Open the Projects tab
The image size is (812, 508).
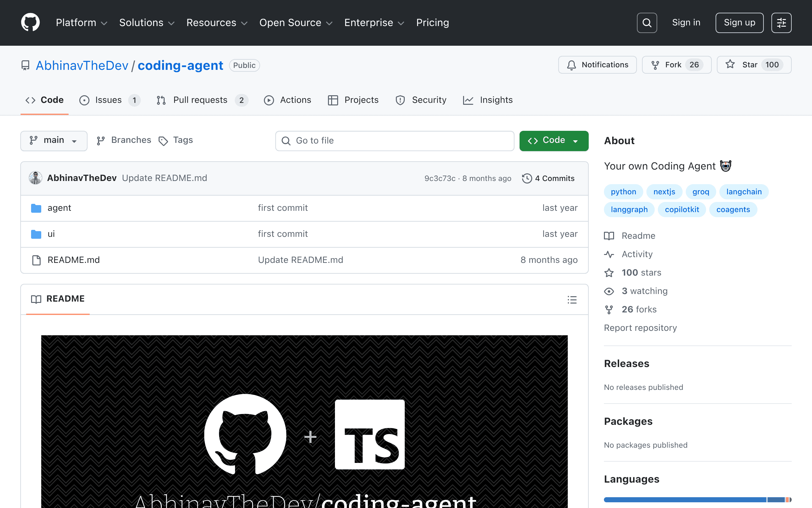[x=353, y=100]
